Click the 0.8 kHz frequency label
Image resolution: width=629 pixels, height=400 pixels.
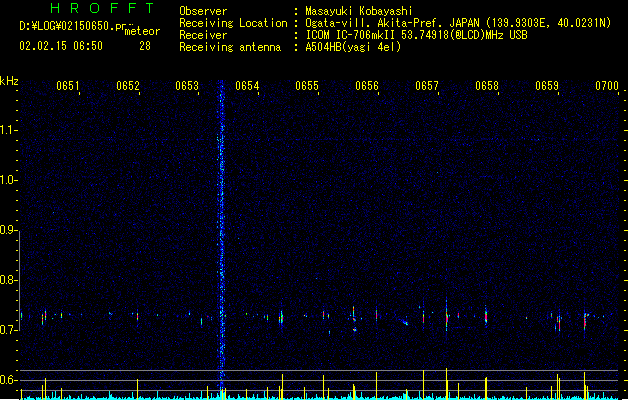(8, 280)
